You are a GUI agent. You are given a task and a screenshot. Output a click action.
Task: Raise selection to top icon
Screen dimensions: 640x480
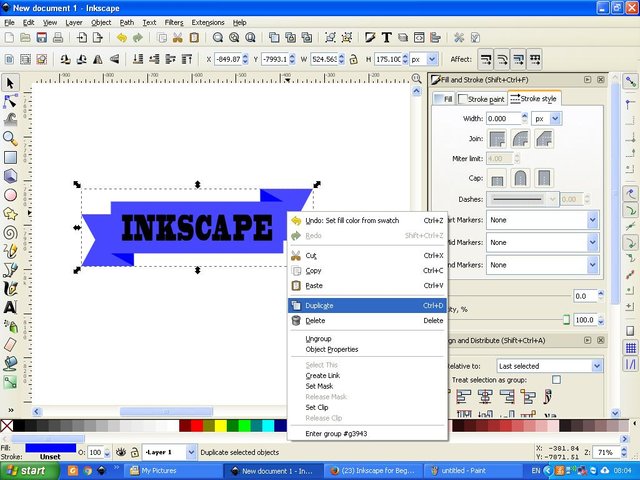click(x=187, y=60)
